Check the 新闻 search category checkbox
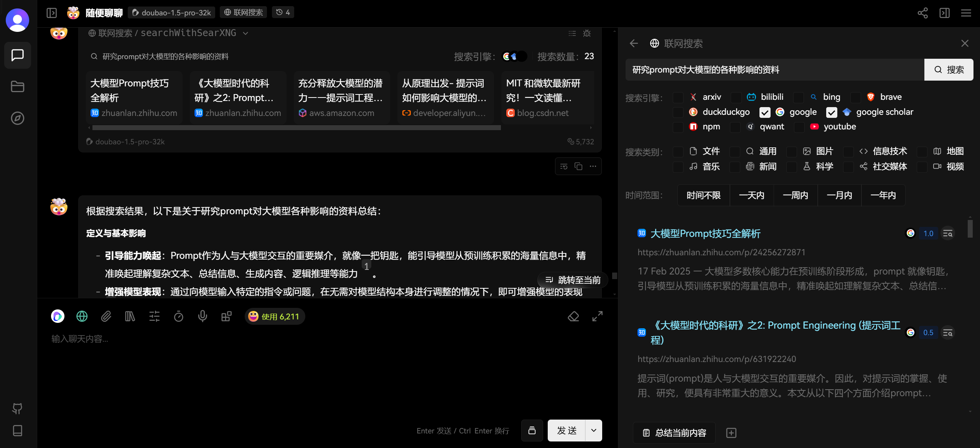Screen dimensions: 980x448 coord(735,167)
